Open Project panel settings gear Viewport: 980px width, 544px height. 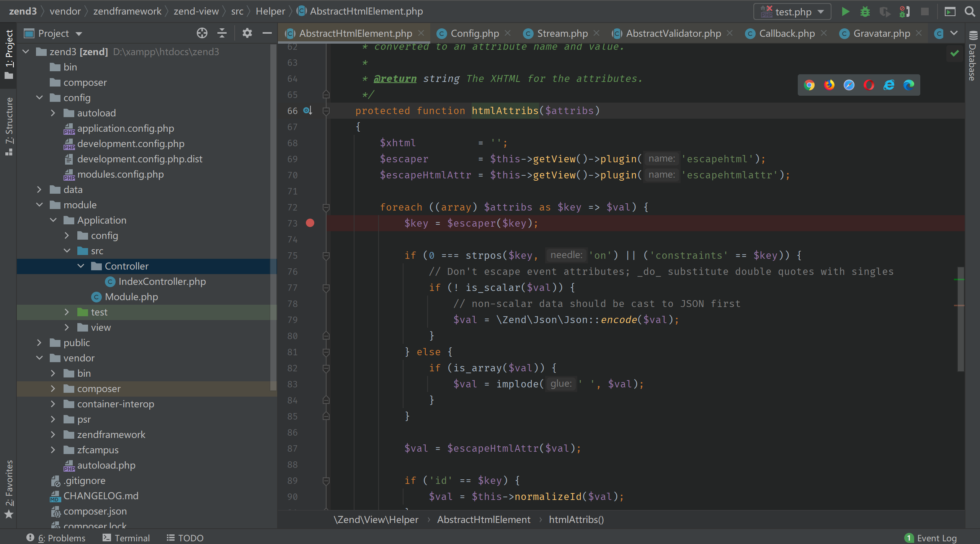click(x=247, y=33)
